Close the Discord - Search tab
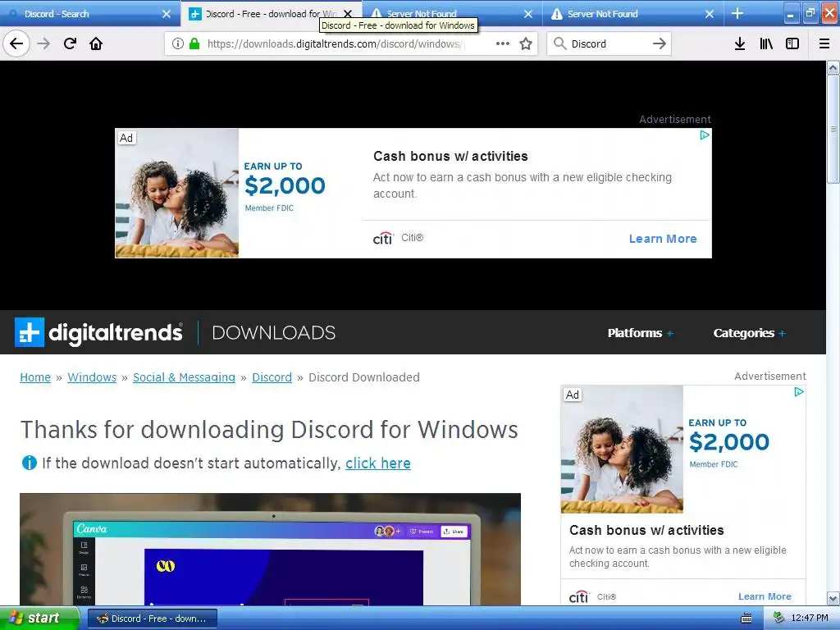The image size is (840, 630). [x=167, y=14]
